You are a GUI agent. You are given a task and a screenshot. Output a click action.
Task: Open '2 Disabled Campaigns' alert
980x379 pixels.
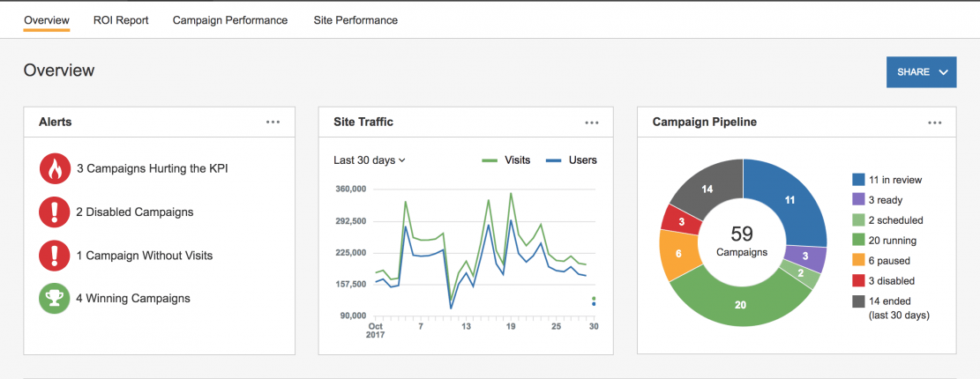135,212
